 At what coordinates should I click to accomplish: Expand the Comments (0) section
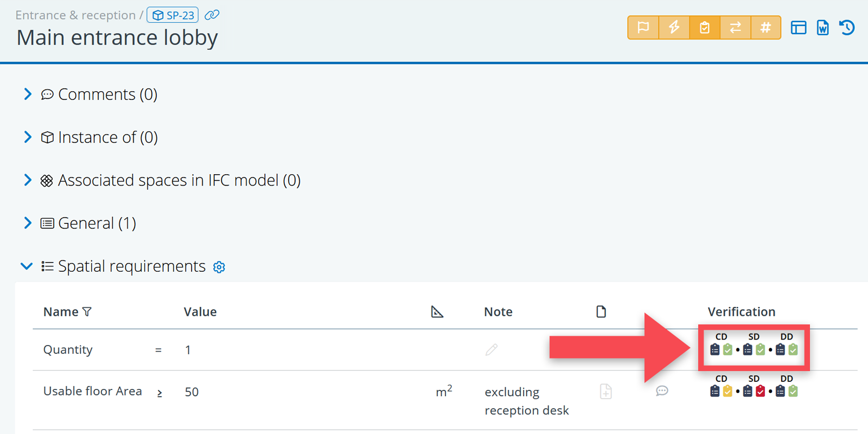(28, 94)
